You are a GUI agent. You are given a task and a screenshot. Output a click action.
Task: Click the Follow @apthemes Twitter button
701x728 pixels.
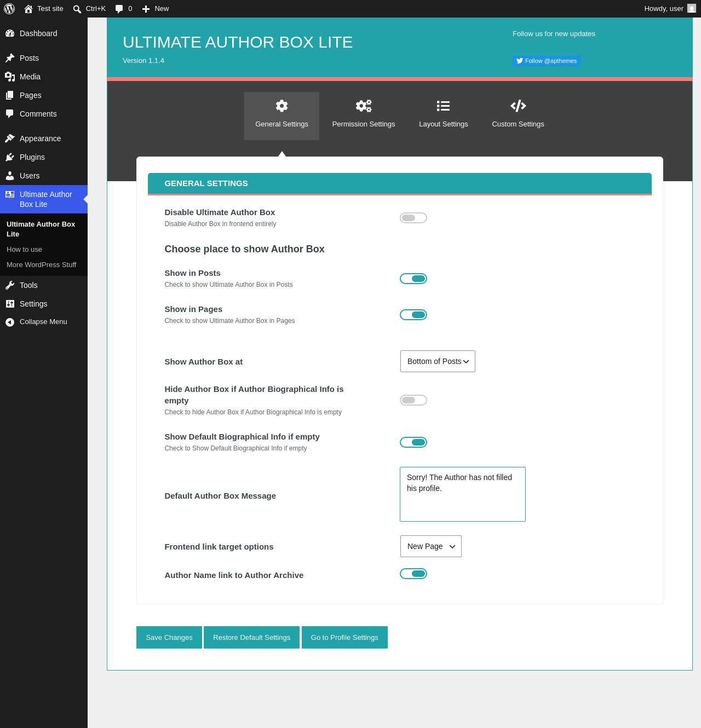(x=547, y=61)
